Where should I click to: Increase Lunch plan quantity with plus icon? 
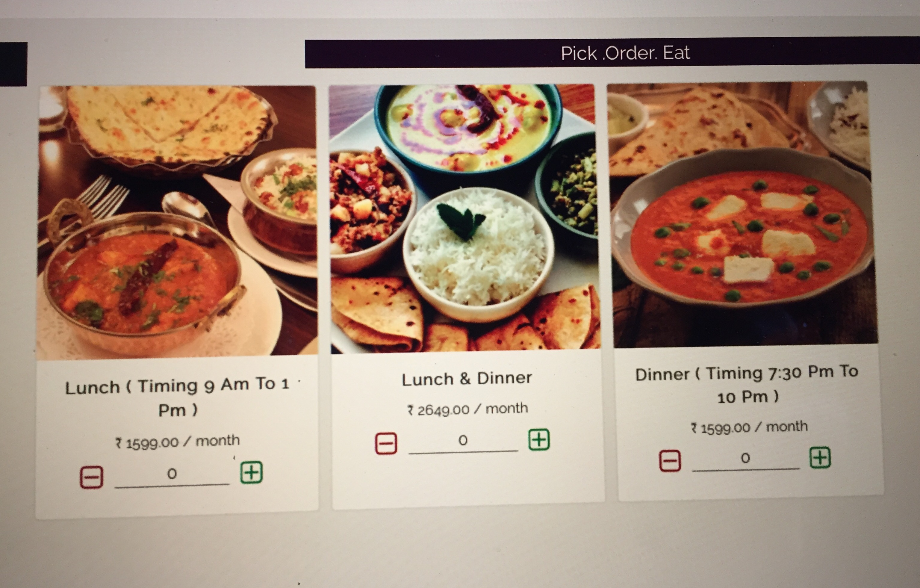(251, 473)
